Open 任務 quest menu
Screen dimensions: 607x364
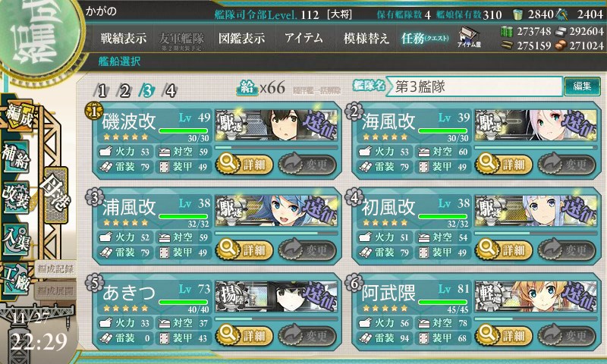[x=425, y=38]
